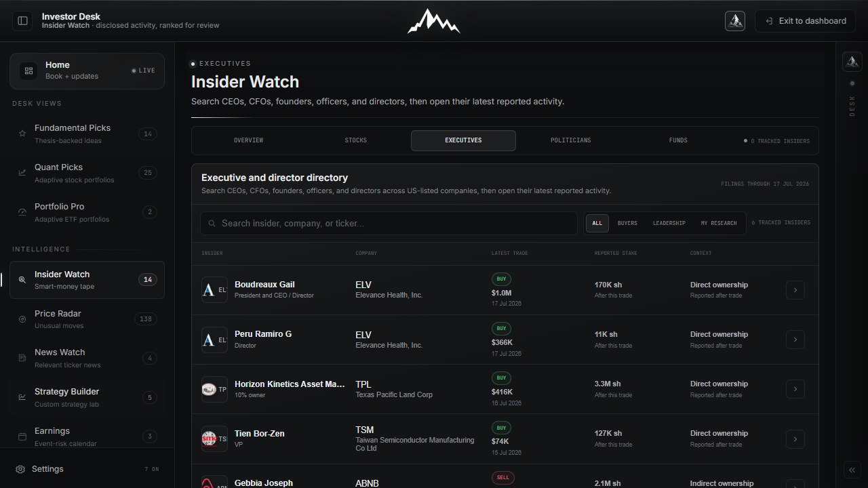Click the Elevance logo beside Boudreaux Gail
The image size is (868, 488).
[214, 290]
